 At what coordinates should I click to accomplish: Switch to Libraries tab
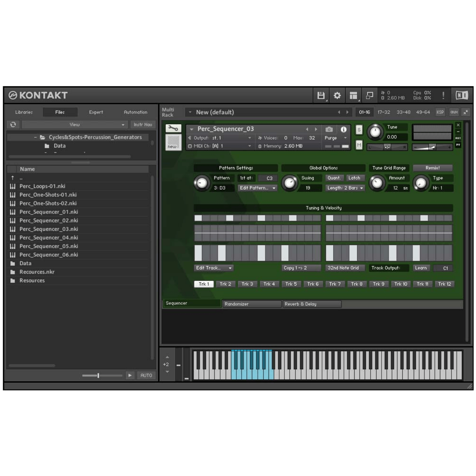[24, 112]
